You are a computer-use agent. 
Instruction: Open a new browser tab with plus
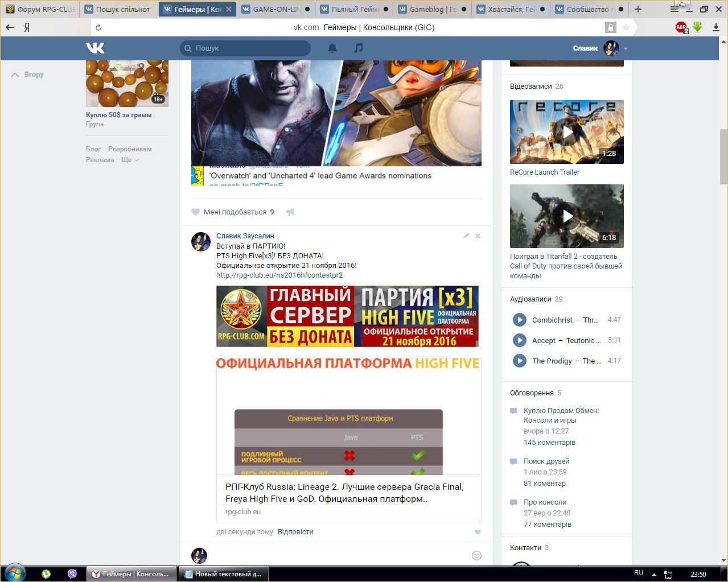[x=638, y=9]
